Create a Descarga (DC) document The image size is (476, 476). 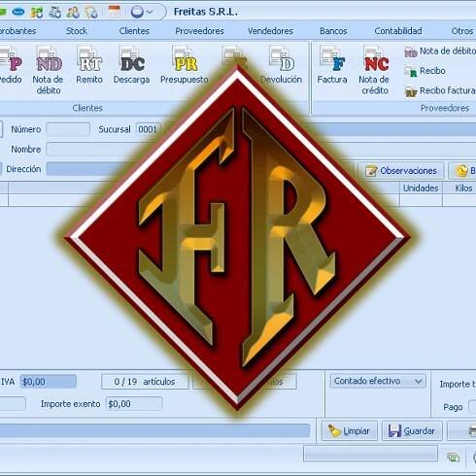tap(131, 65)
